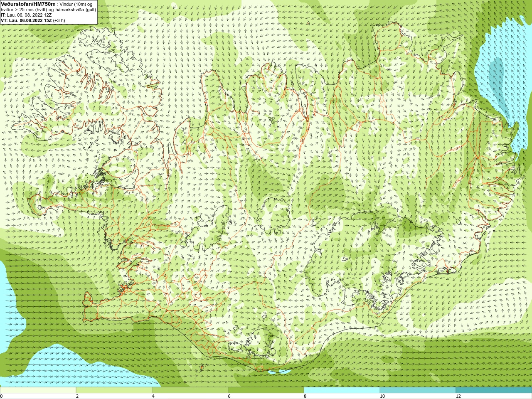Click the darker green 6–8 m/s legend swatch
532x399 pixels.
[266, 390]
